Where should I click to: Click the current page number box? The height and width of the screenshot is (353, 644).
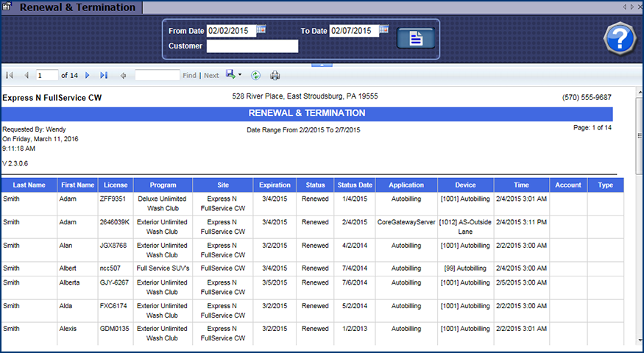(x=47, y=75)
